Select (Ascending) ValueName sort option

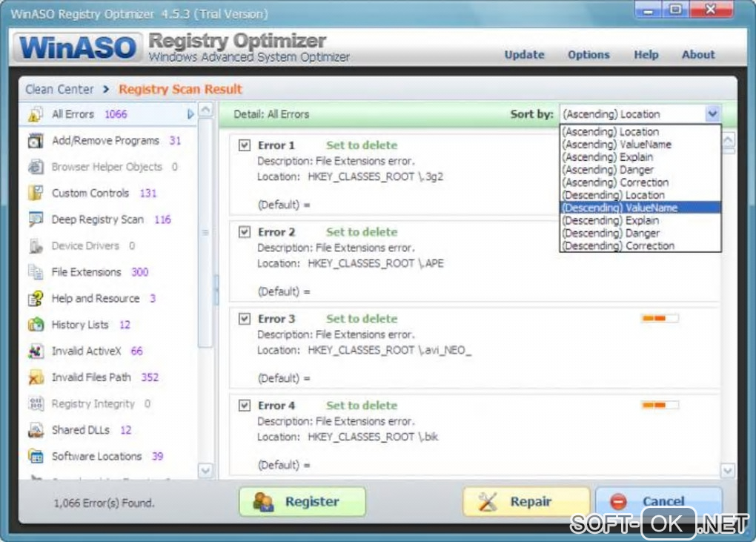pyautogui.click(x=640, y=144)
